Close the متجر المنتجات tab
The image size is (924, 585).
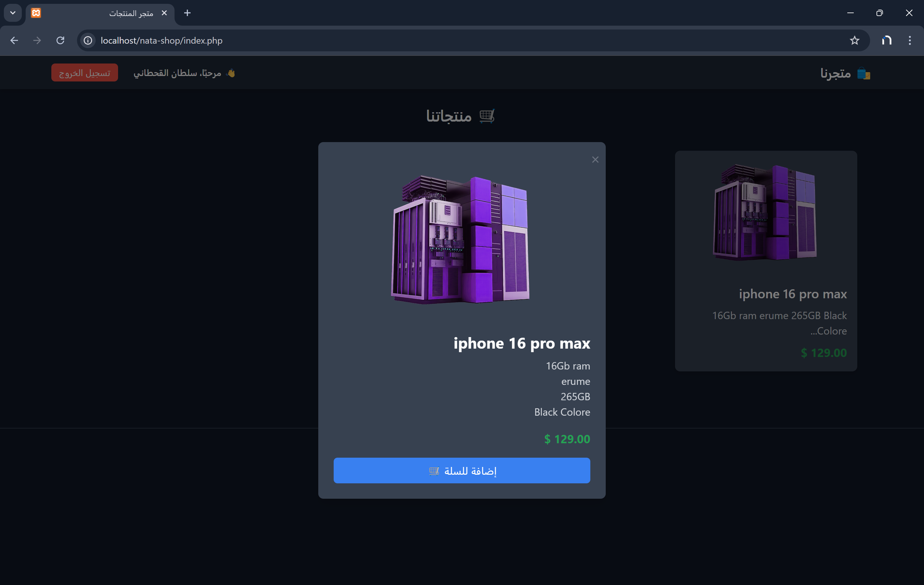point(164,13)
